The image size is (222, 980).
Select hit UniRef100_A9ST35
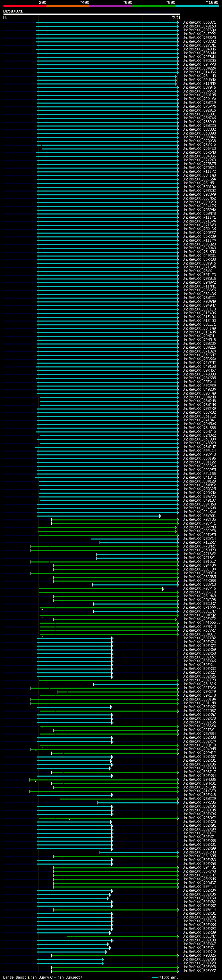(199, 520)
